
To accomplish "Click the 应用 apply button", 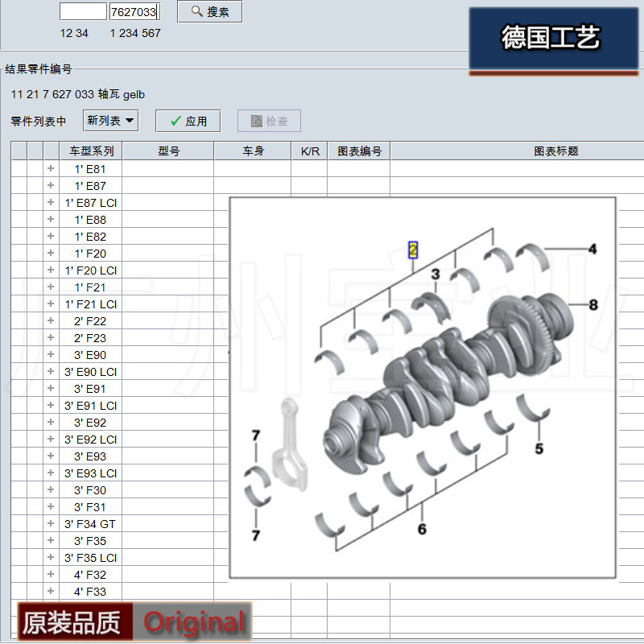I will click(x=188, y=121).
